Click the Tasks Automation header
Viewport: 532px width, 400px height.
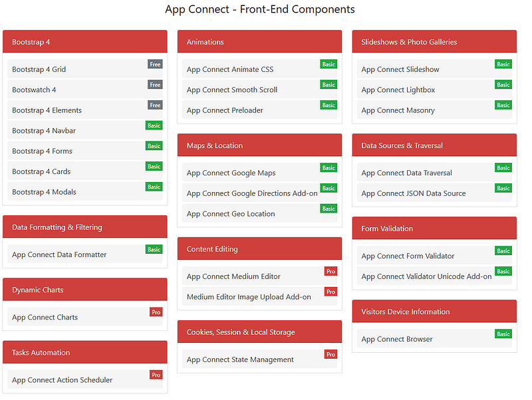pos(85,352)
